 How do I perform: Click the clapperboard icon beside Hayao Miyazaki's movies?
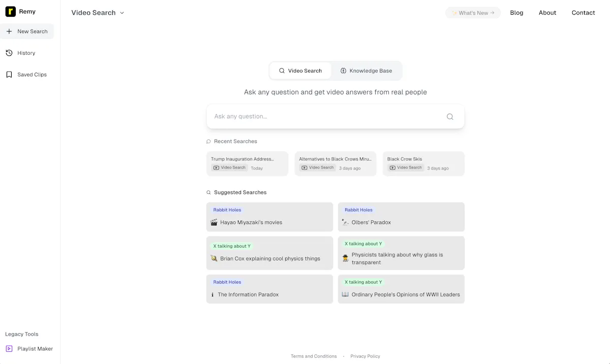214,222
